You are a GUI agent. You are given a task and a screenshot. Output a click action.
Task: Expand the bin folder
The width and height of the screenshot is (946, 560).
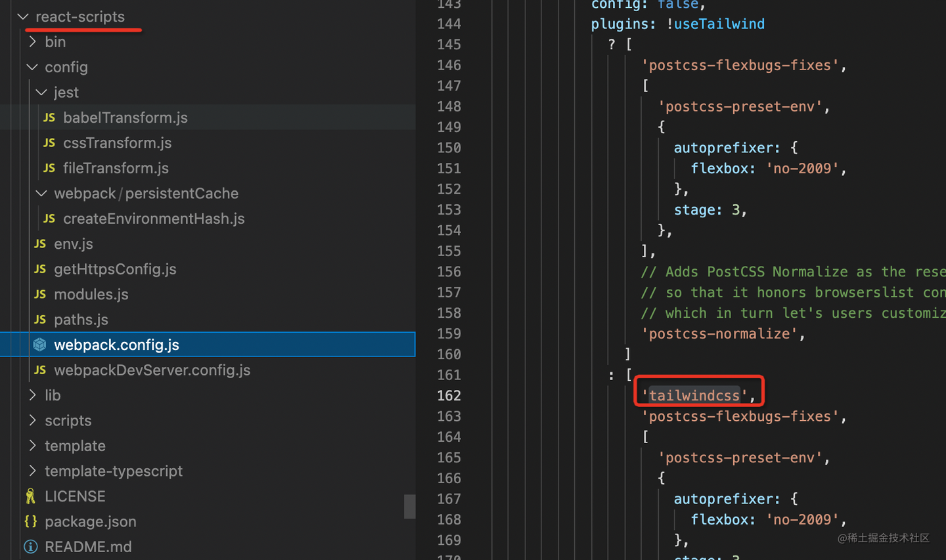(x=32, y=42)
